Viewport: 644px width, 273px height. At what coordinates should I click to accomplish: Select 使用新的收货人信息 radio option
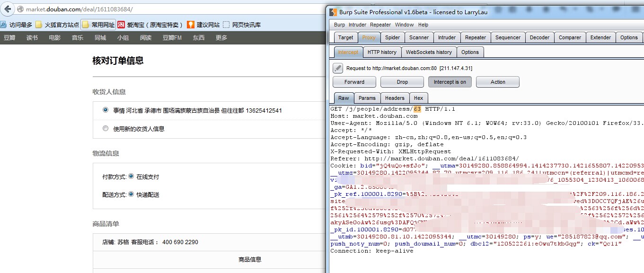pyautogui.click(x=106, y=128)
